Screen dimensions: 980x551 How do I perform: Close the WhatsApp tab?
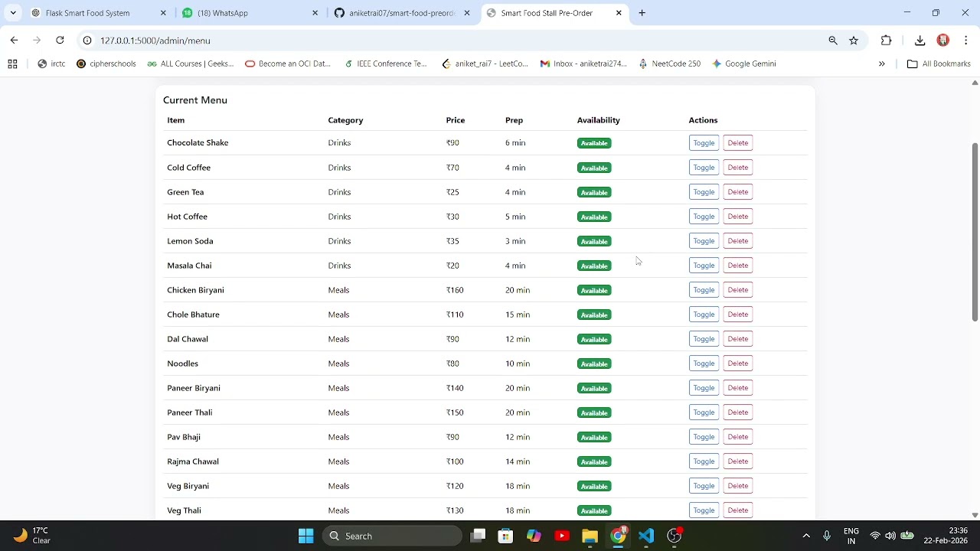tap(315, 13)
